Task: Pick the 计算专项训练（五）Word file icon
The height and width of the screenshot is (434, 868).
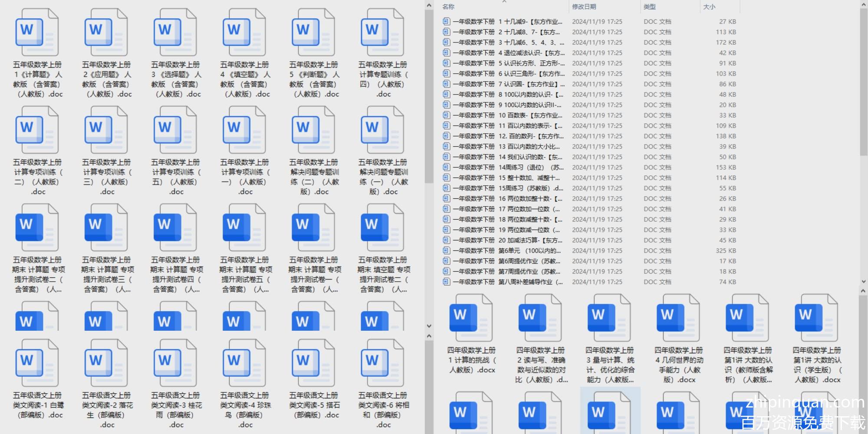Action: point(175,130)
